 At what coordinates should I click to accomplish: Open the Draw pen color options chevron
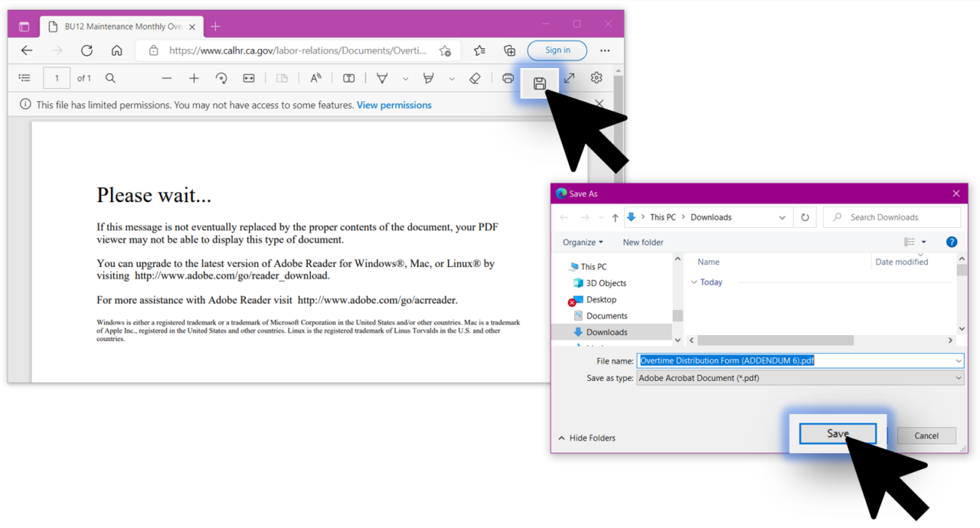pyautogui.click(x=405, y=77)
